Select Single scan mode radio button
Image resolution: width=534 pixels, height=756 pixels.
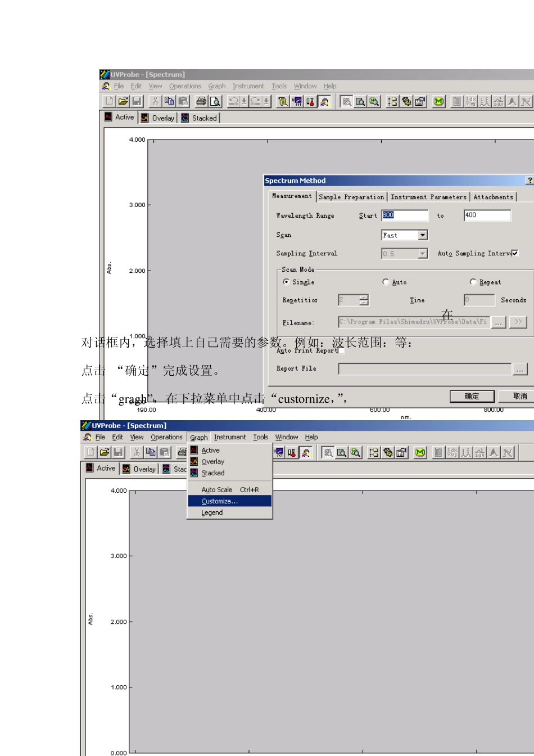tap(287, 282)
